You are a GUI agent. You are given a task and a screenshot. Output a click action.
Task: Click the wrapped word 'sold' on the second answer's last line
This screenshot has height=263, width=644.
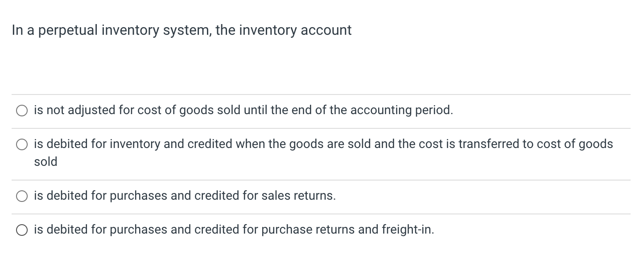tap(45, 161)
